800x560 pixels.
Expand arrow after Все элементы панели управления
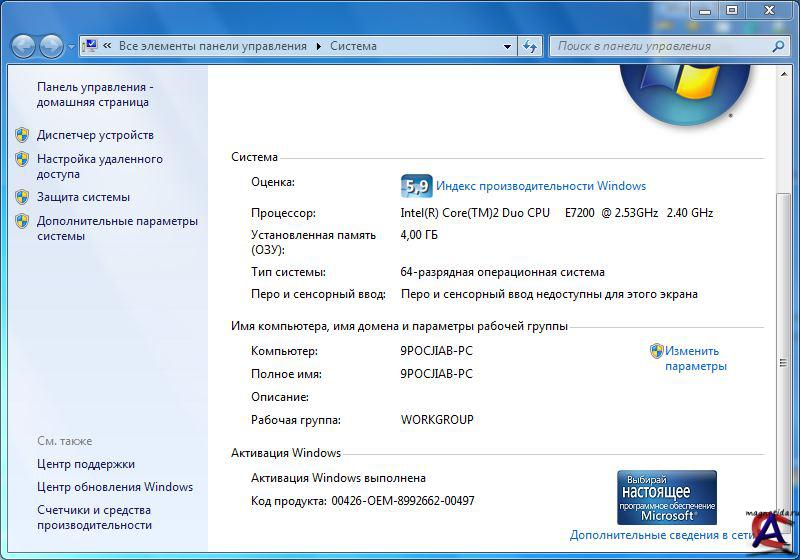[x=319, y=46]
